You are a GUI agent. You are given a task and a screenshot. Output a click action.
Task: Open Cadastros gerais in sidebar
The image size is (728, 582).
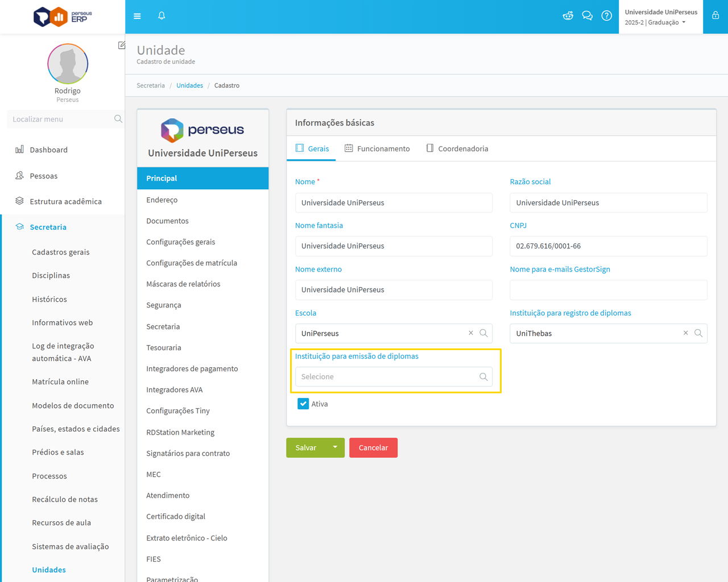(61, 252)
